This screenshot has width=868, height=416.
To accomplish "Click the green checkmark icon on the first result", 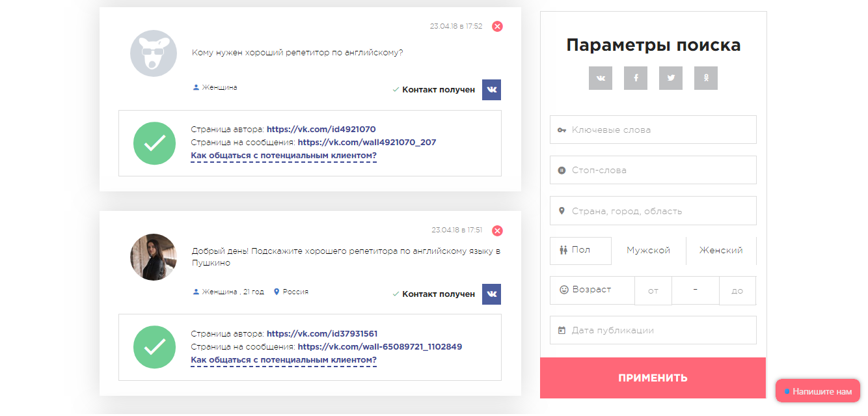I will coord(154,143).
